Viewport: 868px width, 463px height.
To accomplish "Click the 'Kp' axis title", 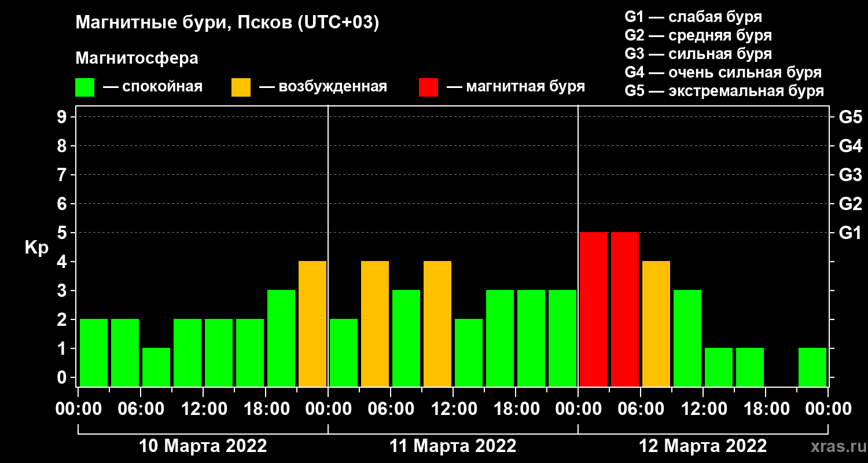I will tap(36, 248).
